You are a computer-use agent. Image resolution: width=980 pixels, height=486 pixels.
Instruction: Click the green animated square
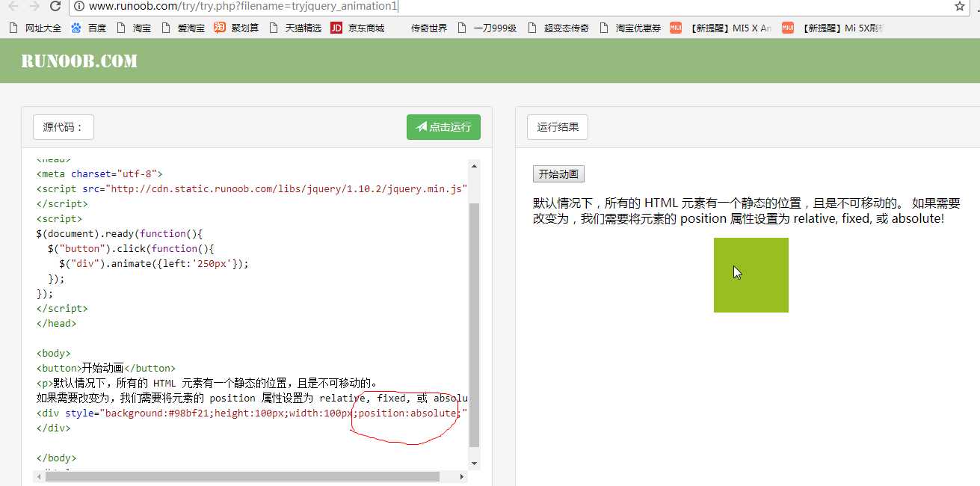(x=751, y=275)
